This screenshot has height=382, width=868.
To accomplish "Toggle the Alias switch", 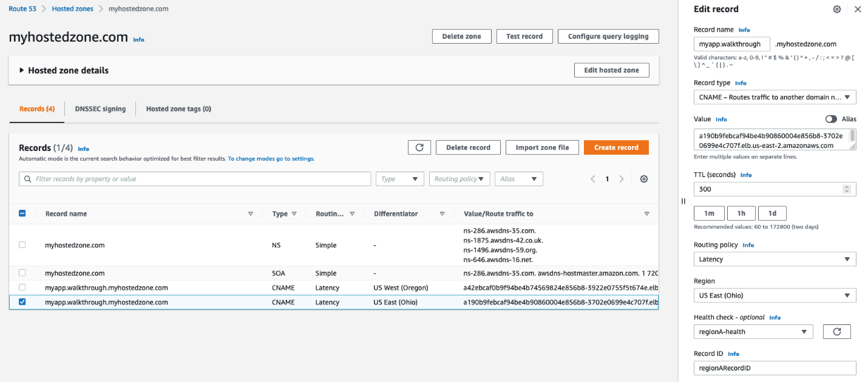I will tap(830, 119).
